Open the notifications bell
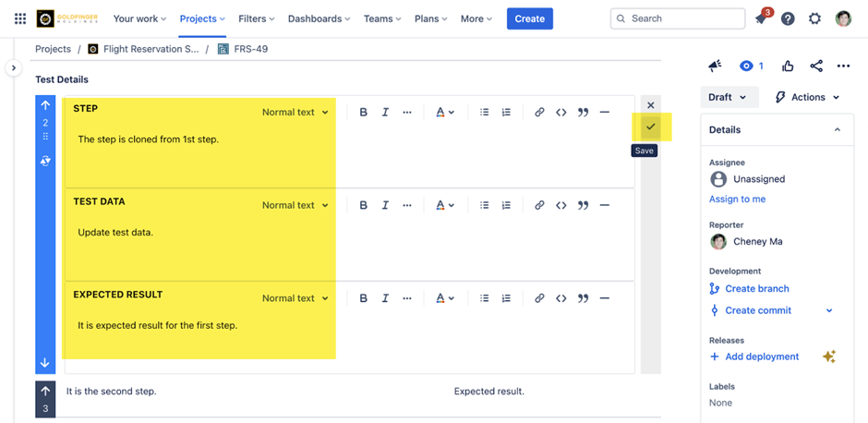This screenshot has height=423, width=868. (x=761, y=18)
